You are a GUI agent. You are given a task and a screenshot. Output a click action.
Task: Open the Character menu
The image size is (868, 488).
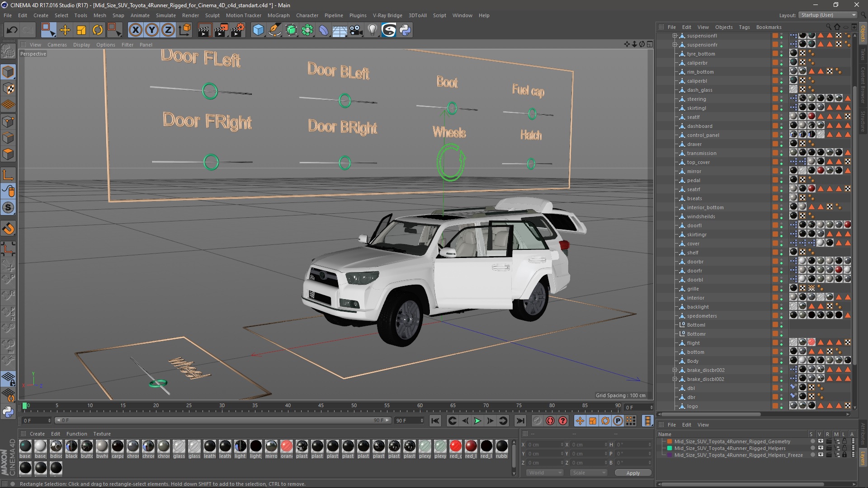(307, 15)
